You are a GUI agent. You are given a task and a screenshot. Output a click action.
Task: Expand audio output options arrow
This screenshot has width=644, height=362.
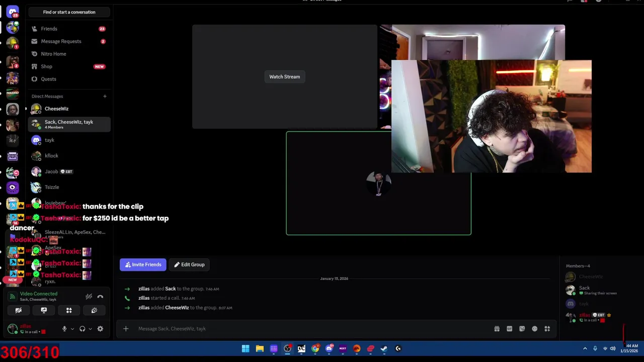click(90, 329)
